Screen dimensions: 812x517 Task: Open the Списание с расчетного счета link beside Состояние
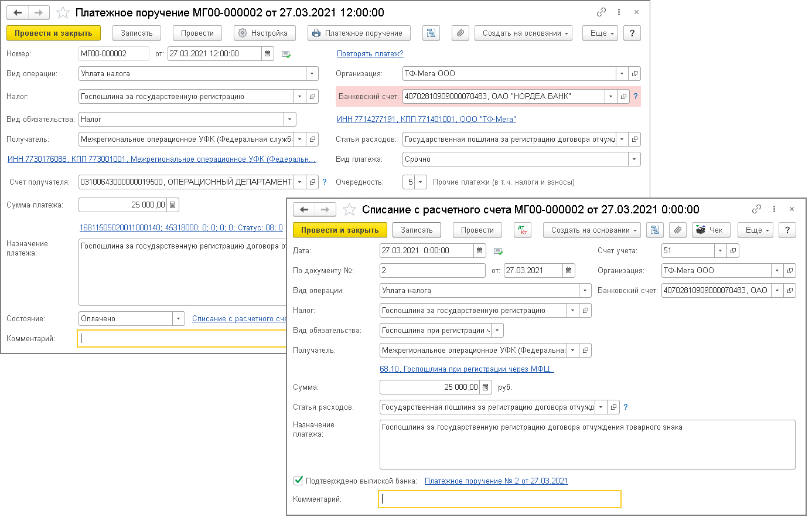point(239,319)
